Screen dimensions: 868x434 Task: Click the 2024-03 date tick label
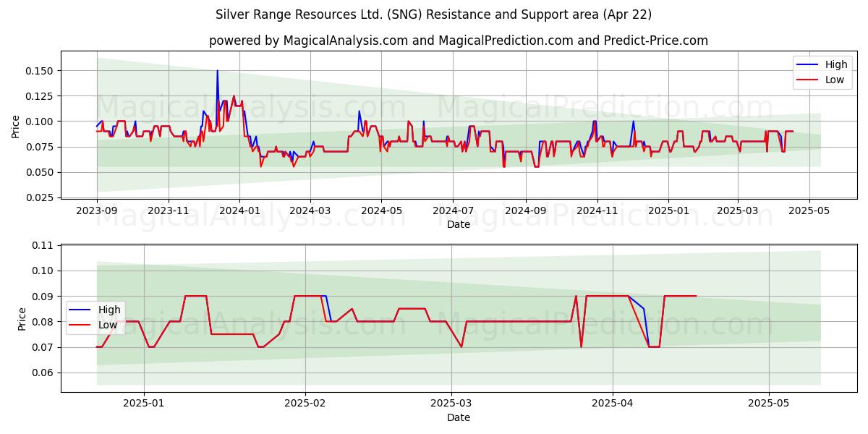click(x=310, y=210)
